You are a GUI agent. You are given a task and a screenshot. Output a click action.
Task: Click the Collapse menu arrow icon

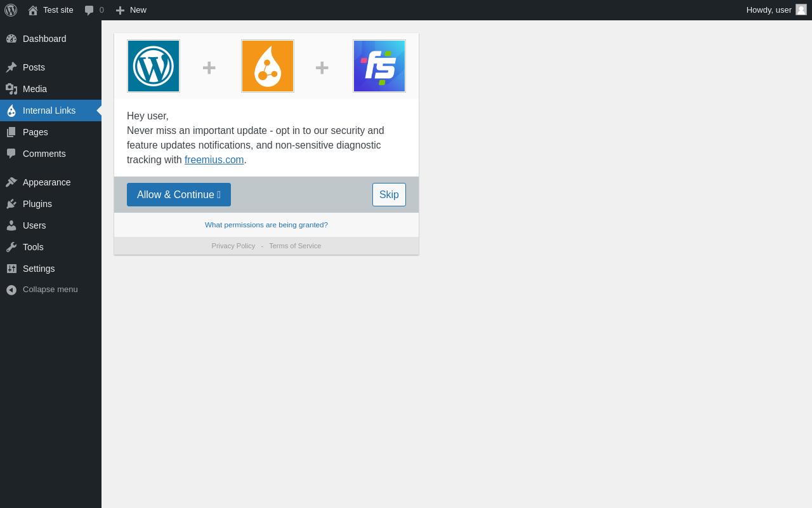pos(11,290)
